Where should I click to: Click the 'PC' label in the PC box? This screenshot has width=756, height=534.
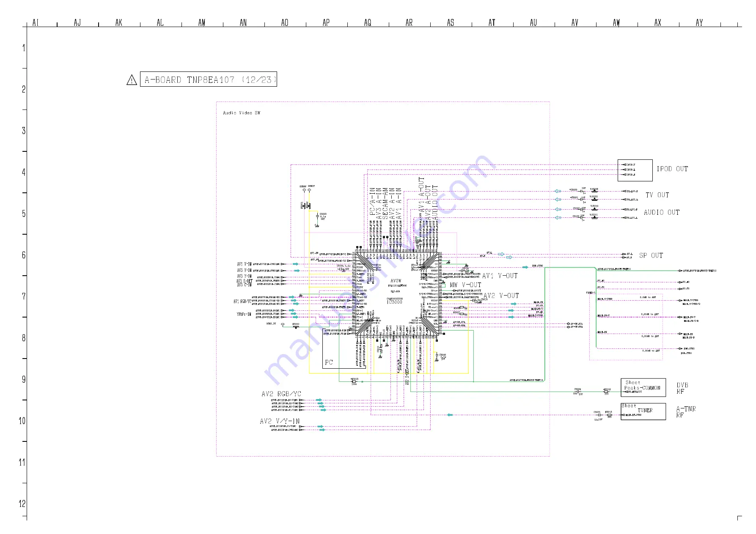(x=329, y=362)
